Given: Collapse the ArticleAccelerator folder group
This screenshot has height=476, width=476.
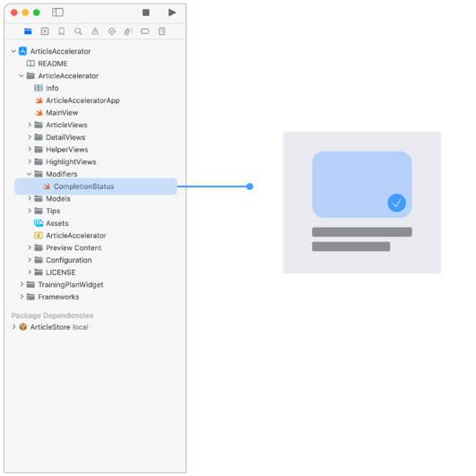Looking at the screenshot, I should coord(22,76).
